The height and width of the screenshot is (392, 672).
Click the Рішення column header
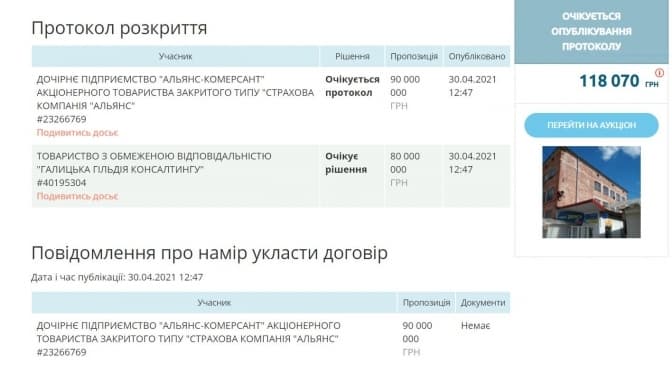coord(352,56)
